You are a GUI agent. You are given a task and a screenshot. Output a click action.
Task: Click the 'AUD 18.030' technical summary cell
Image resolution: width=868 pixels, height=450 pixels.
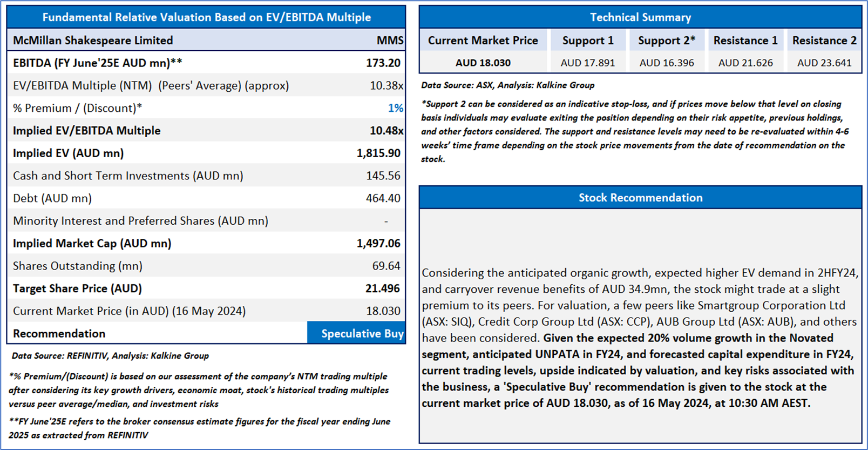483,63
